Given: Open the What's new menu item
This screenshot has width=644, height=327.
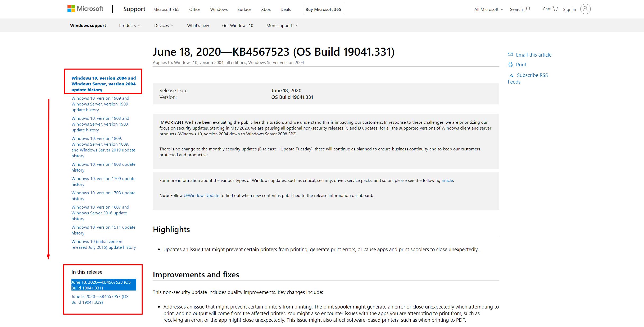Looking at the screenshot, I should pyautogui.click(x=198, y=25).
